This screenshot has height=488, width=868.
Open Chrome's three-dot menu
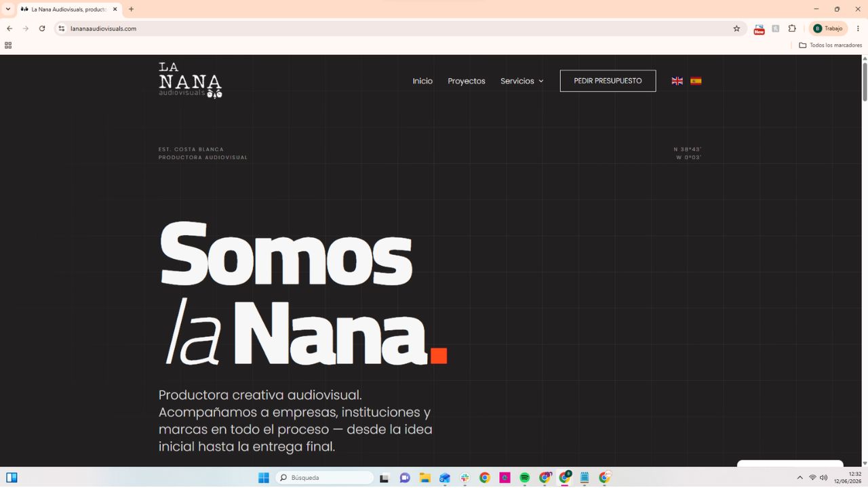[x=858, y=28]
